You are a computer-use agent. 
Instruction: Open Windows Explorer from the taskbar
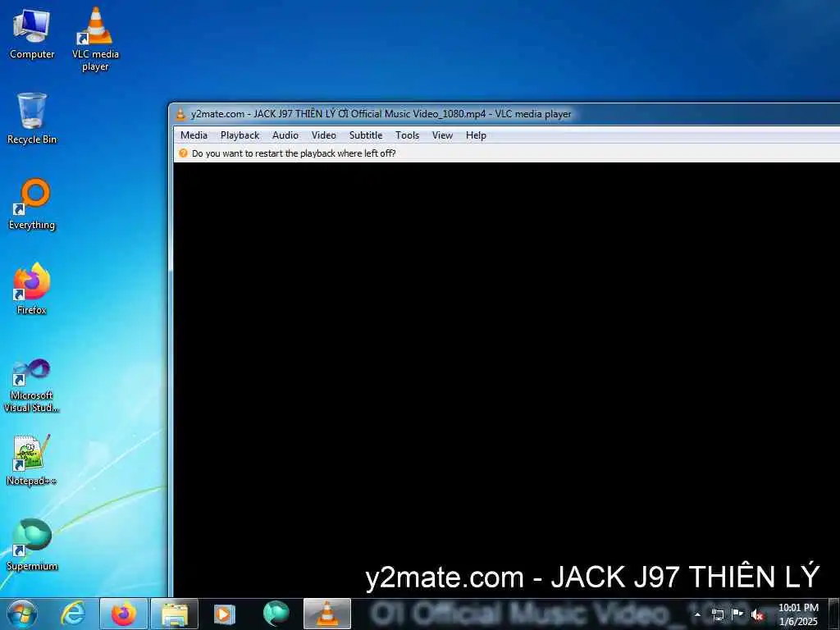coord(175,614)
